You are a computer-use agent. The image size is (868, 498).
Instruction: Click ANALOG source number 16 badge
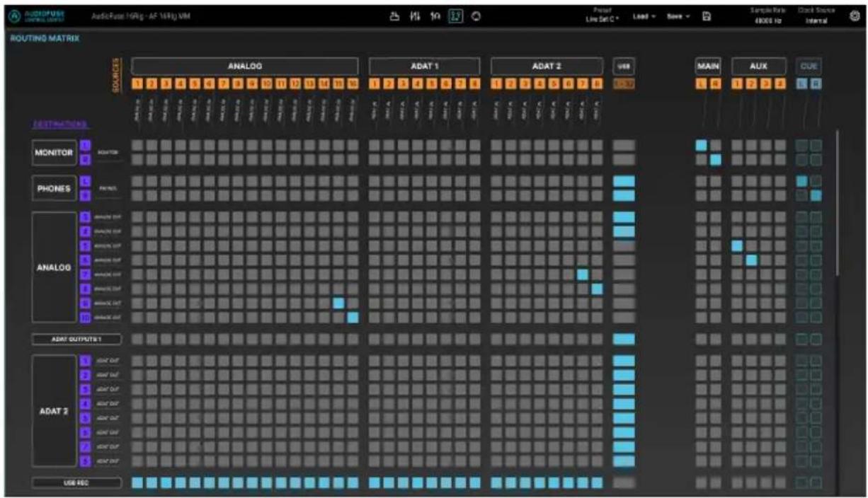coord(353,84)
